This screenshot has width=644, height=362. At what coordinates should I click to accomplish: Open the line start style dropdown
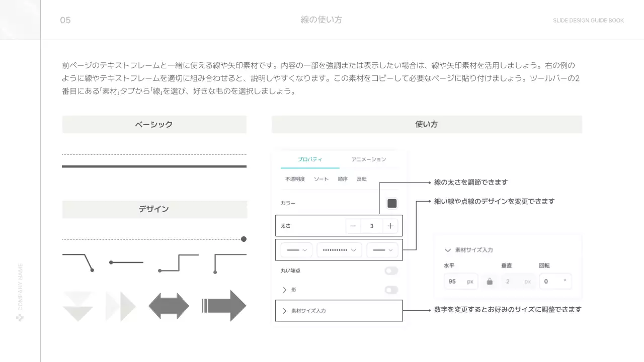click(x=296, y=250)
